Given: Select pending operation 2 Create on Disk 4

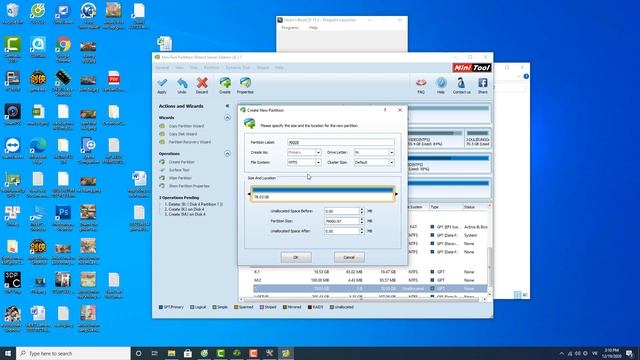Looking at the screenshot, I should [x=184, y=209].
